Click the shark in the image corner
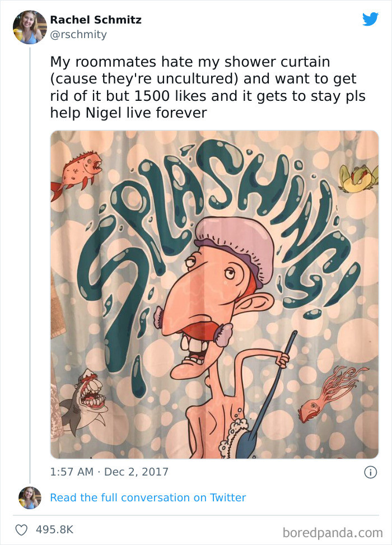The width and height of the screenshot is (392, 545). click(x=84, y=398)
